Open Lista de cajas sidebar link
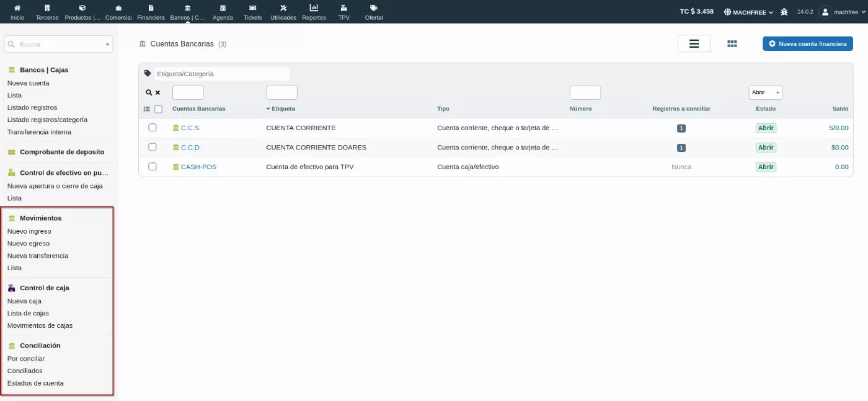868x401 pixels. [28, 313]
